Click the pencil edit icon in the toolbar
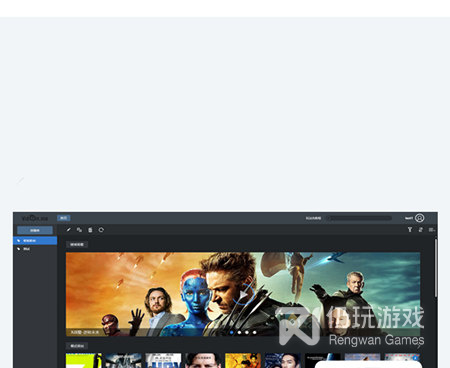Image resolution: width=450 pixels, height=368 pixels. [69, 230]
